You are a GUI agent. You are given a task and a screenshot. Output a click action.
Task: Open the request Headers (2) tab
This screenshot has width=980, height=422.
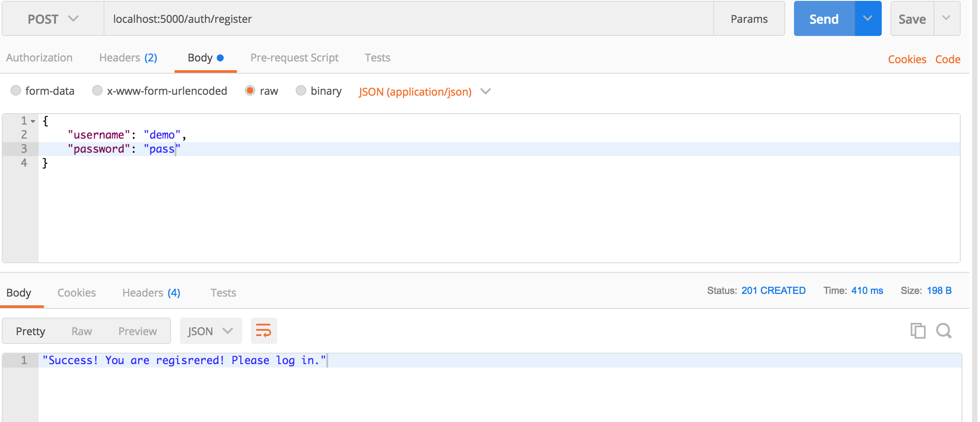click(128, 57)
